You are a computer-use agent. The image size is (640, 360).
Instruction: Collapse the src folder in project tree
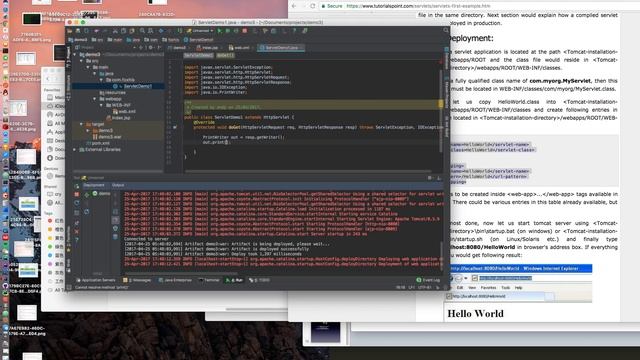coord(81,61)
